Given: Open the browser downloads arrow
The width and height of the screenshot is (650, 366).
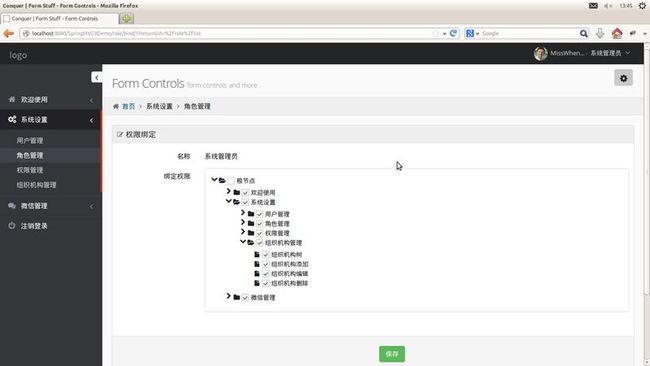Looking at the screenshot, I should pos(600,33).
